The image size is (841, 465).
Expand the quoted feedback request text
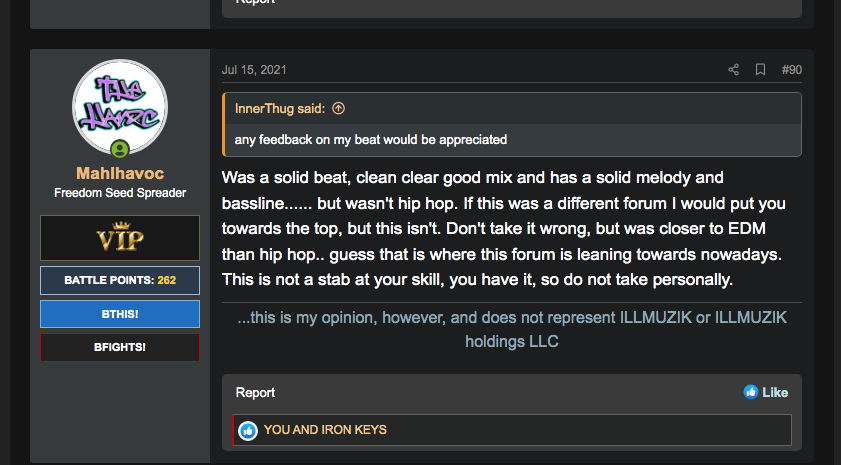coord(370,139)
